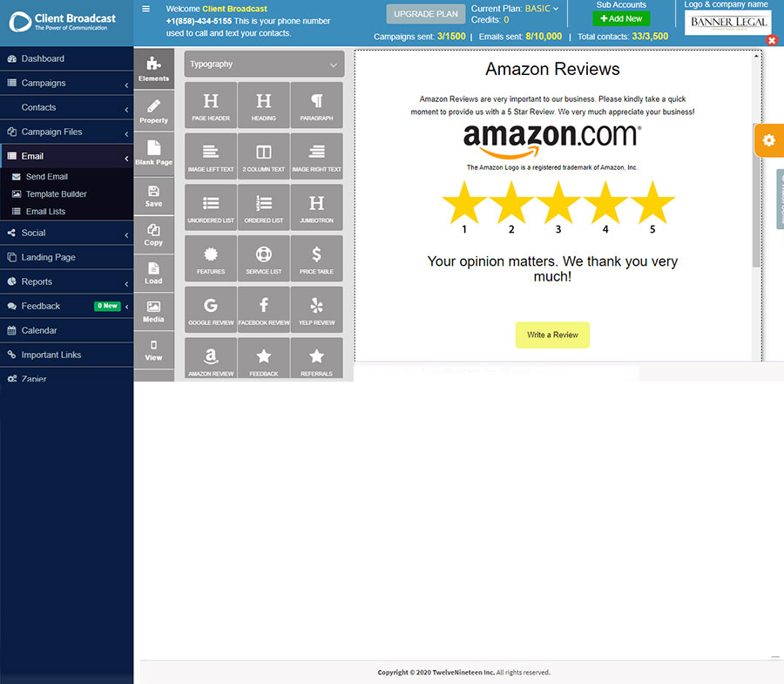784x684 pixels.
Task: Insert Referrals block
Action: click(316, 358)
